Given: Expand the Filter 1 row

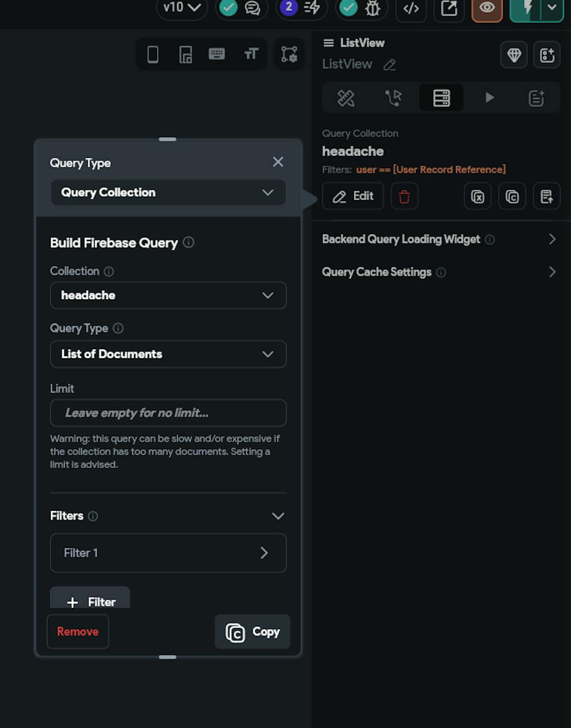Looking at the screenshot, I should (168, 553).
